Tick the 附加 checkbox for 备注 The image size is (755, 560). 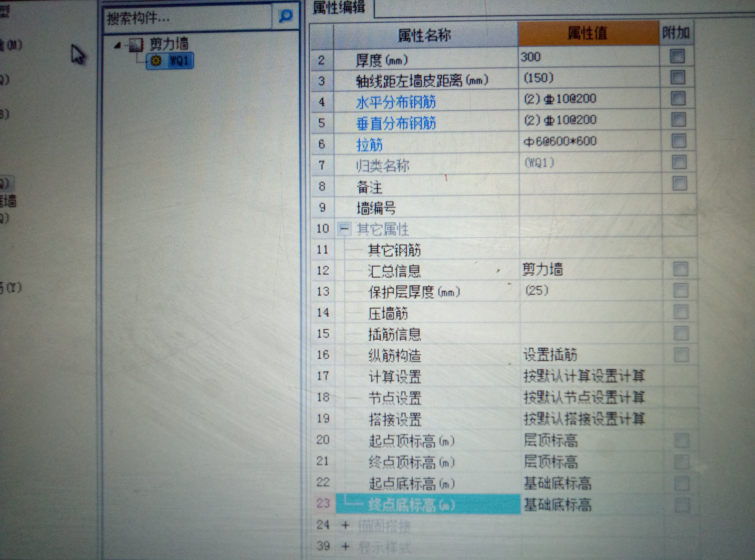click(679, 183)
